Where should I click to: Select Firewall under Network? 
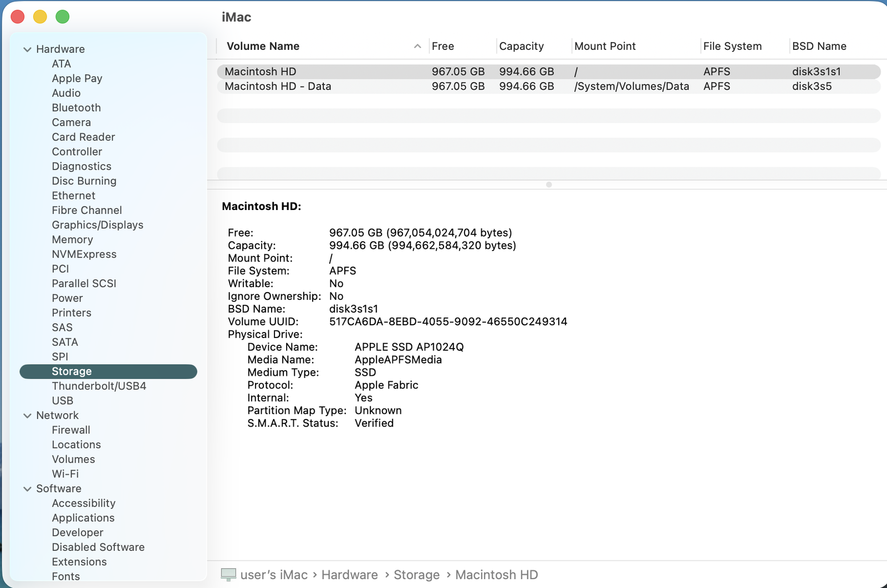tap(71, 430)
